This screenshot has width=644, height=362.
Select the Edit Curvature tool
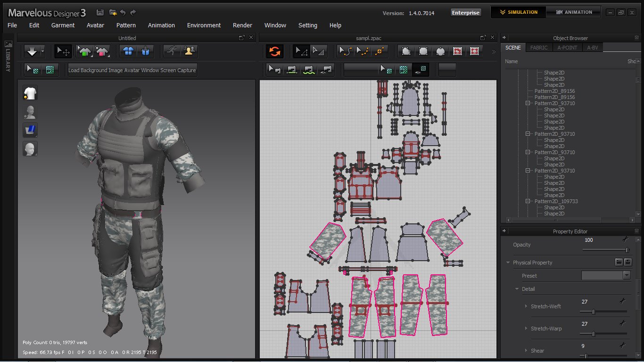[347, 51]
